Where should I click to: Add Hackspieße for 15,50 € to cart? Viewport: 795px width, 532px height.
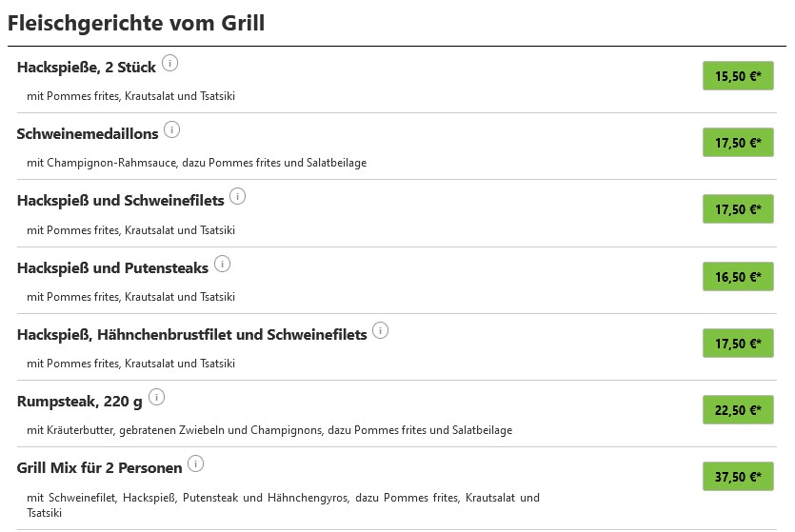[738, 76]
